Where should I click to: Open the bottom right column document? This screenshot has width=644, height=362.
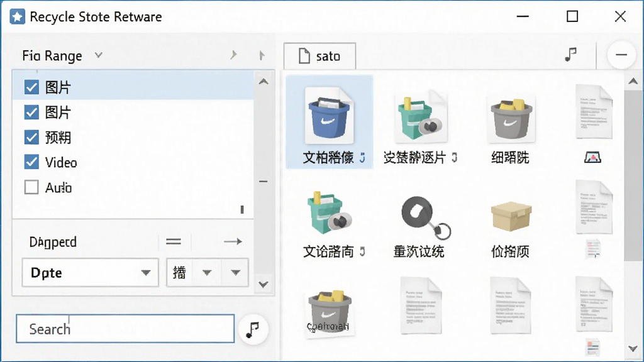pos(594,305)
